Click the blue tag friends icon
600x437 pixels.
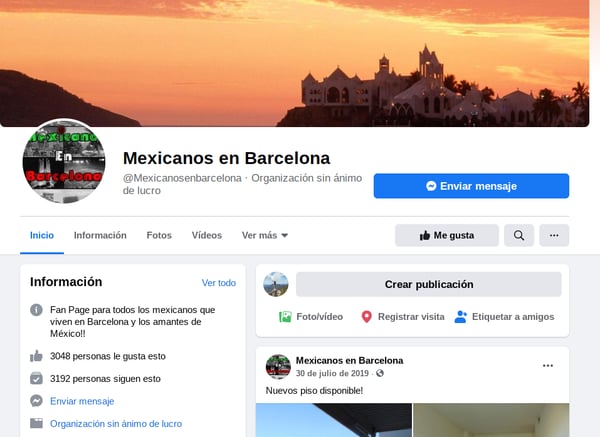coord(460,317)
